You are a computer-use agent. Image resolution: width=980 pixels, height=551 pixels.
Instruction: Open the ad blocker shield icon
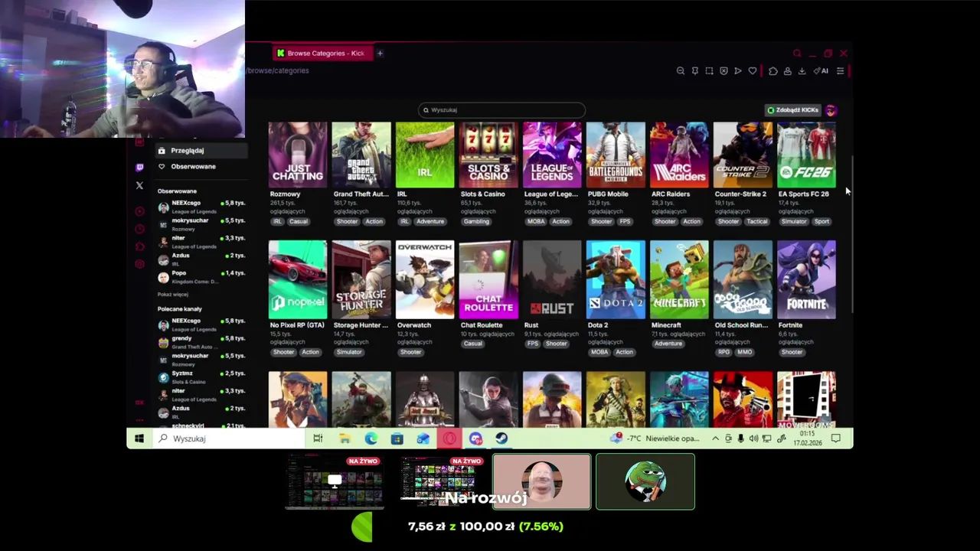(724, 71)
